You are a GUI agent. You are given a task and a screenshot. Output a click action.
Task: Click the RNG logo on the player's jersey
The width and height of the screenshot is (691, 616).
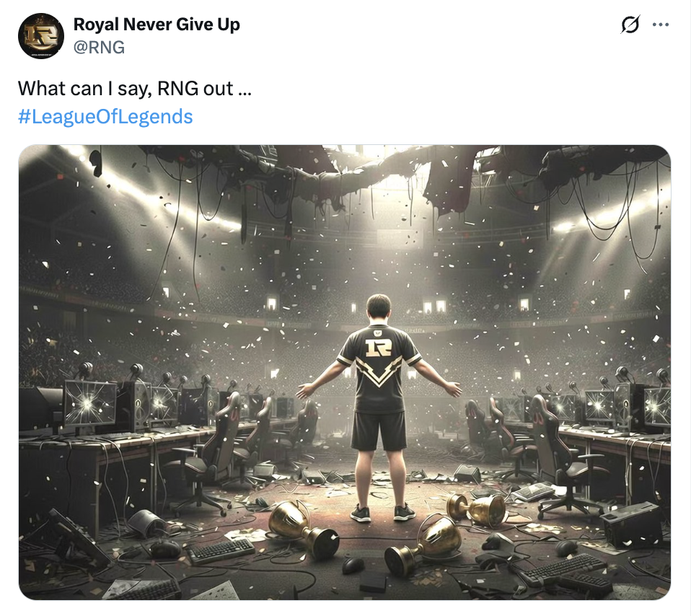click(x=378, y=348)
